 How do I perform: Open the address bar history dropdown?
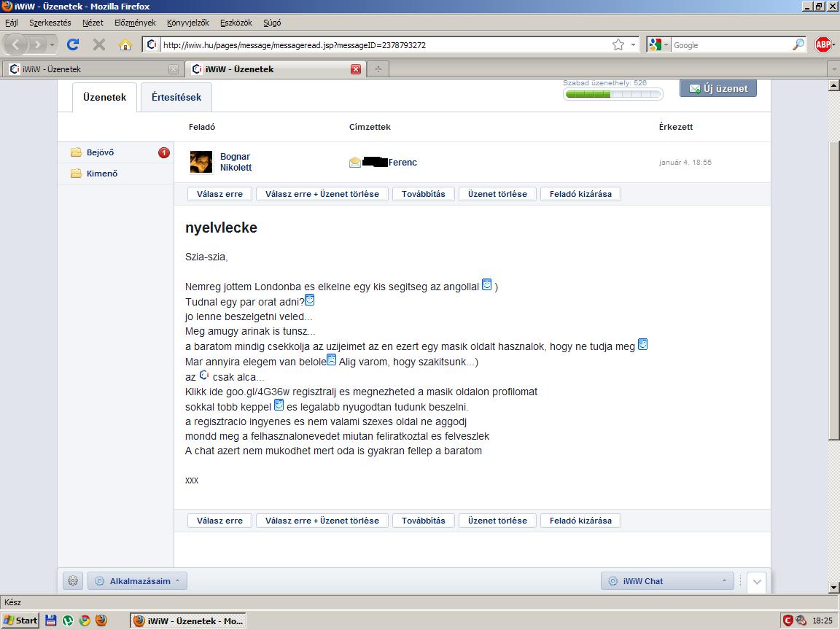pos(633,45)
